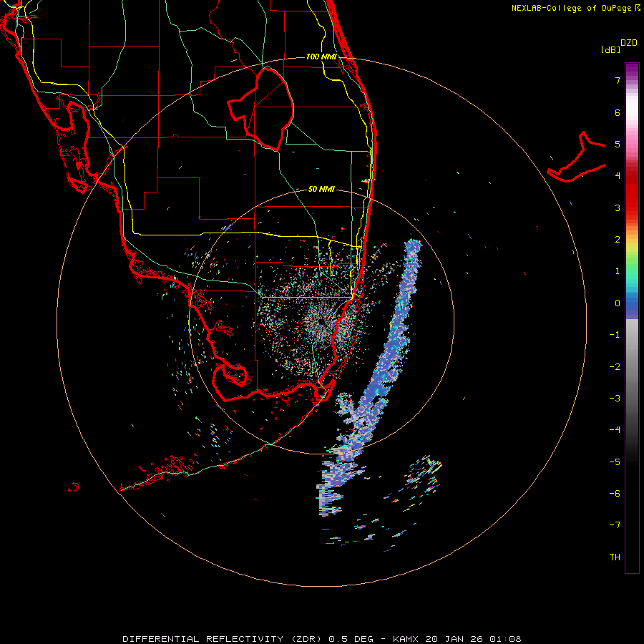This screenshot has width=644, height=644.
Task: Select the -7 value on the color scale
Action: tap(615, 525)
